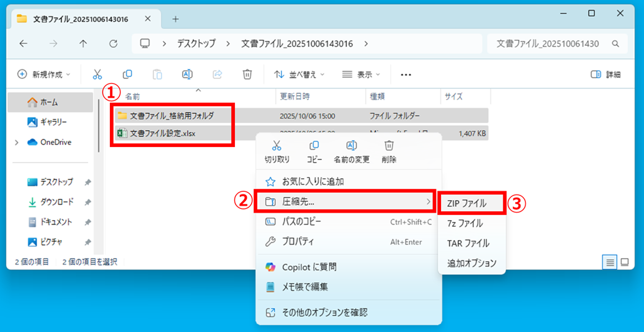The width and height of the screenshot is (644, 332).
Task: Toggle the 詳細 details pane
Action: tap(606, 74)
